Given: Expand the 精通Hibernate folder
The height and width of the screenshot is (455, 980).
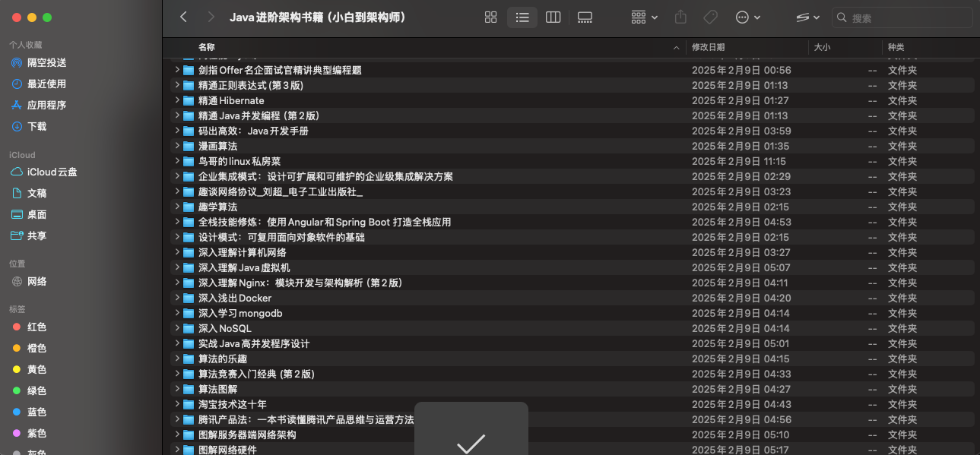Looking at the screenshot, I should [176, 100].
